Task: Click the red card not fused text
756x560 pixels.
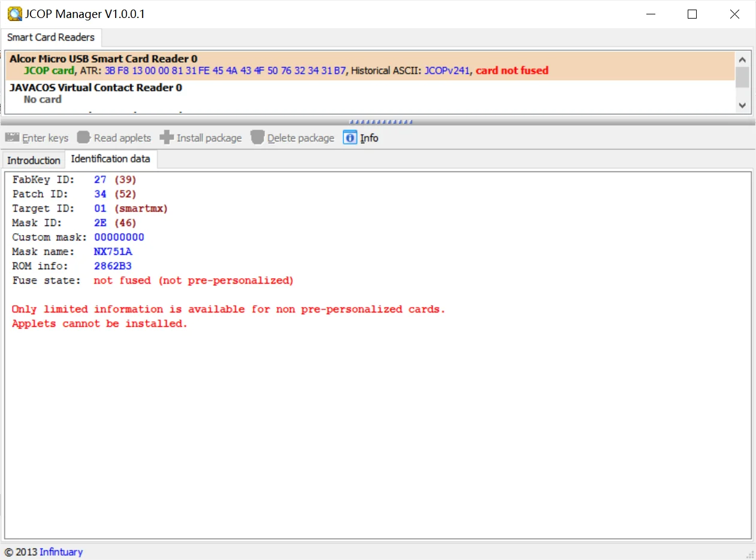Action: (512, 71)
